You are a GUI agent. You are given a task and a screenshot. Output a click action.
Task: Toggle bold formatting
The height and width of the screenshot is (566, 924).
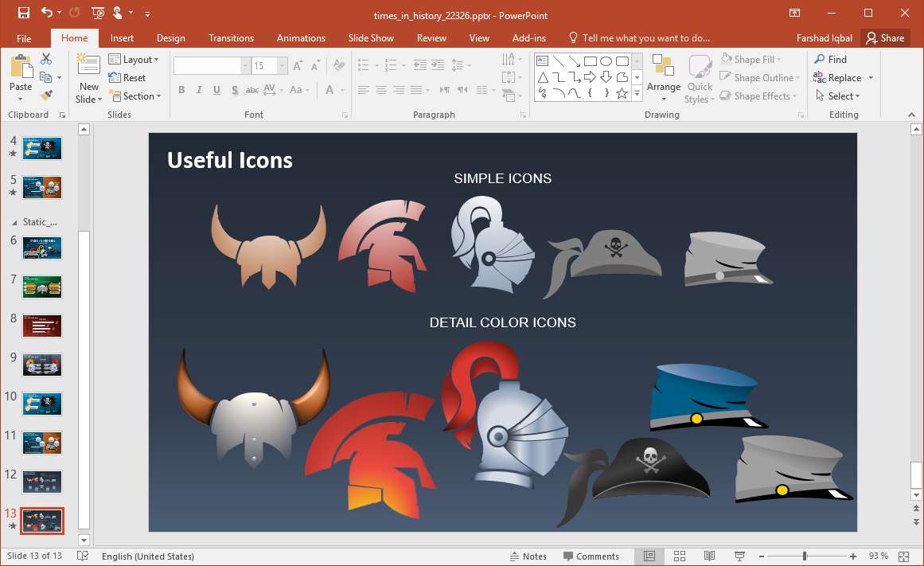click(181, 90)
